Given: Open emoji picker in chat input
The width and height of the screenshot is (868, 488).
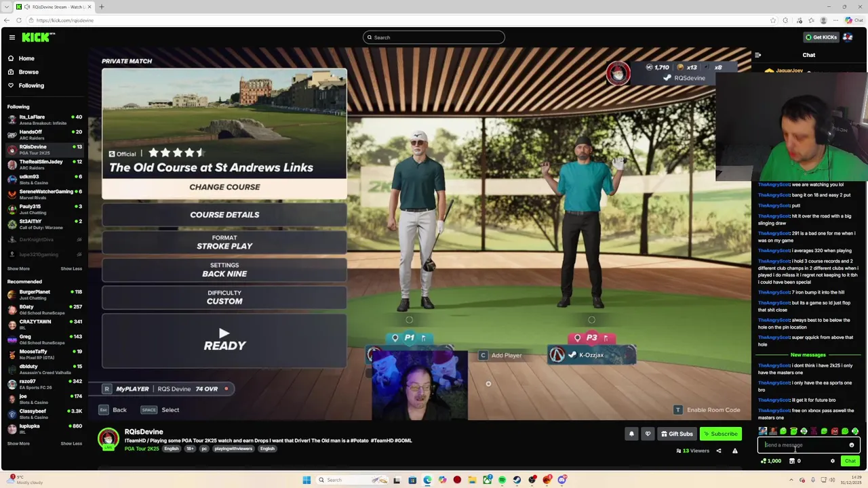Looking at the screenshot, I should [852, 445].
